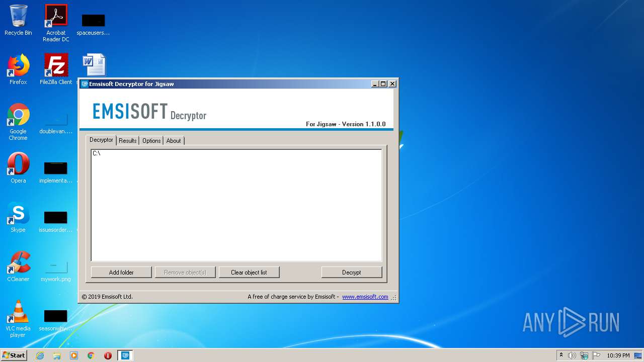Image resolution: width=644 pixels, height=362 pixels.
Task: Open Google Chrome desktop shortcut
Action: coord(18,122)
